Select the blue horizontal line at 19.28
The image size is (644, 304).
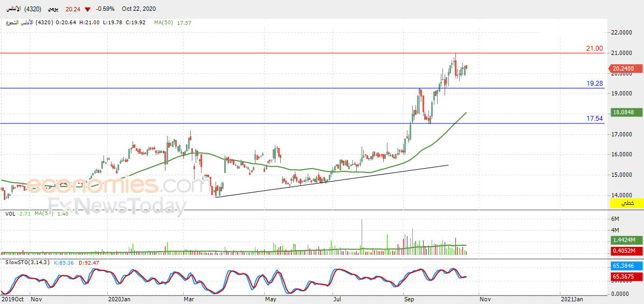click(x=303, y=88)
